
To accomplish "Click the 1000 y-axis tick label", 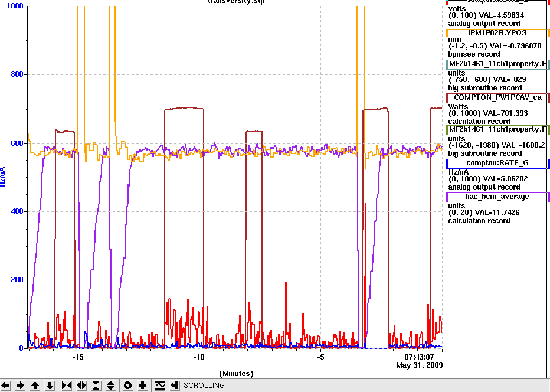I will point(15,6).
